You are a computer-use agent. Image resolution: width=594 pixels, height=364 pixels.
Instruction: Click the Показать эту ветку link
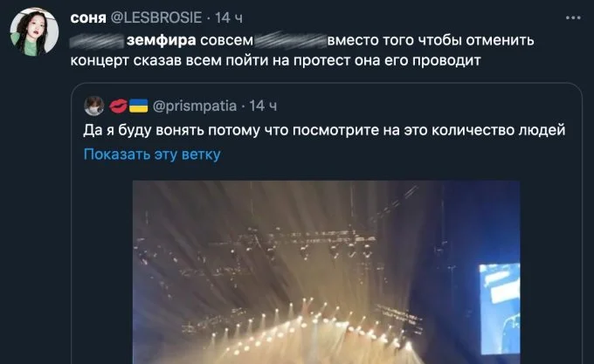click(152, 155)
